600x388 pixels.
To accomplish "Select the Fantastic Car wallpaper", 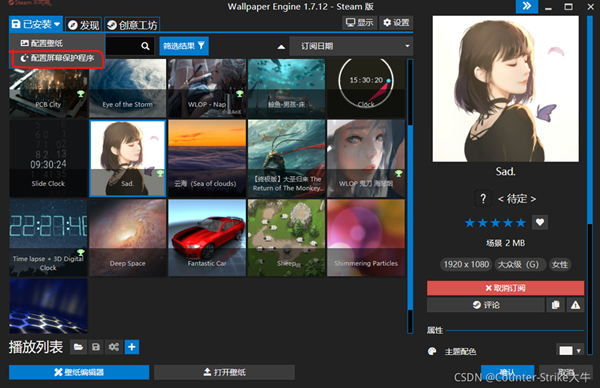I will pos(207,238).
